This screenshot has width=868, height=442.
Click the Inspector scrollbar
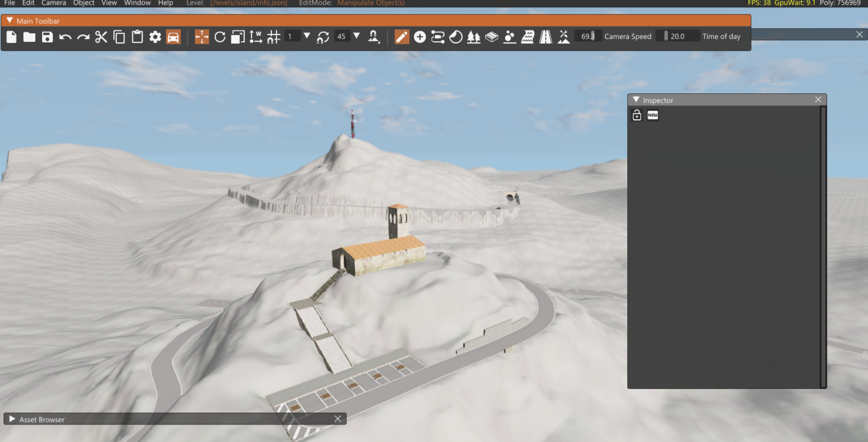(823, 247)
